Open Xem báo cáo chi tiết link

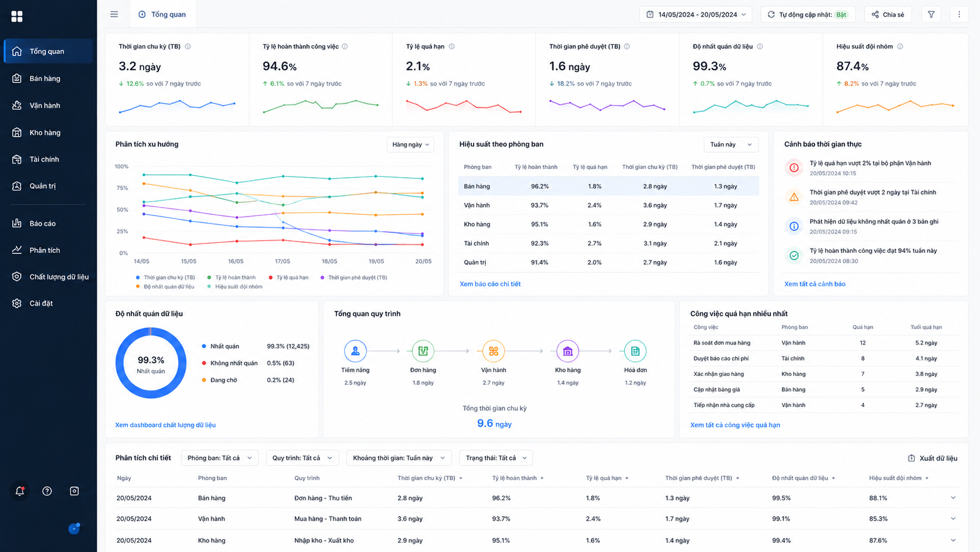tap(490, 284)
